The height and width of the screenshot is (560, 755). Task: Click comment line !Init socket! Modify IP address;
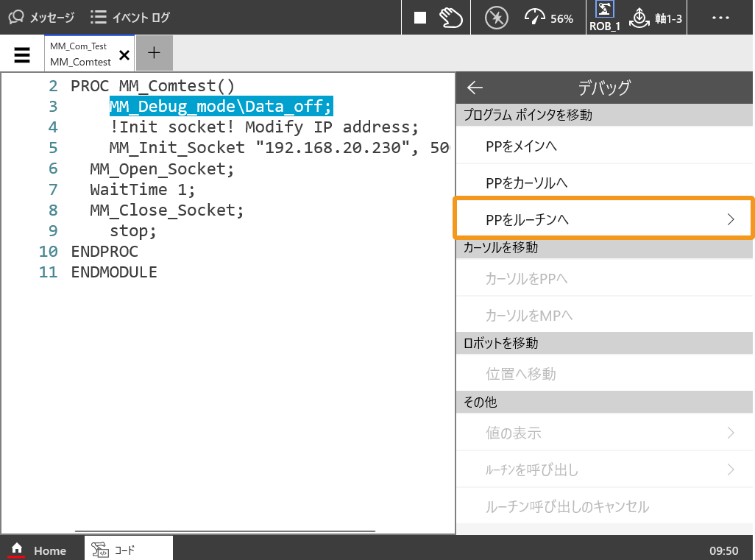264,127
